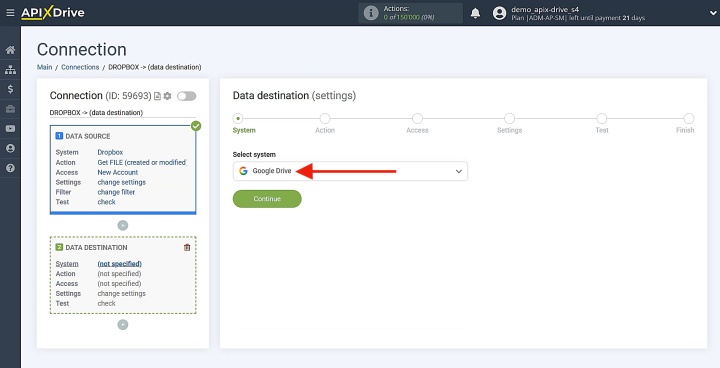720x368 pixels.
Task: Click the System label in Data Destination
Action: pyautogui.click(x=67, y=264)
